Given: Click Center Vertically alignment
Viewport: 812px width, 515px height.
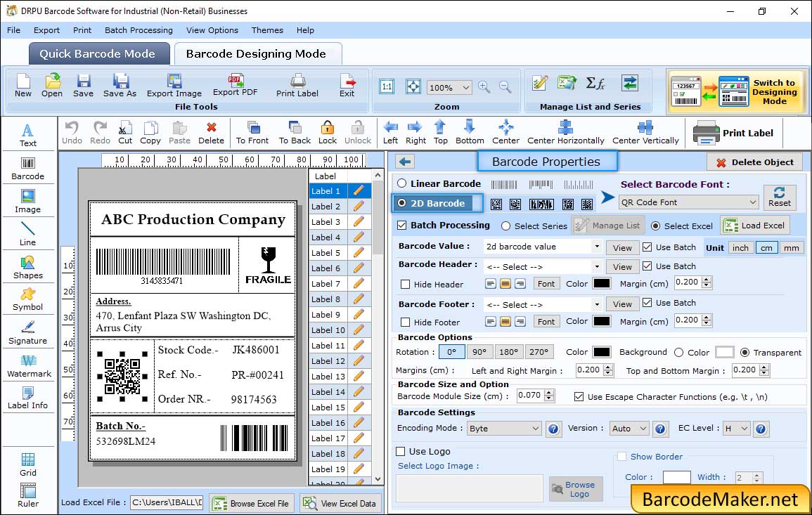Looking at the screenshot, I should click(645, 133).
